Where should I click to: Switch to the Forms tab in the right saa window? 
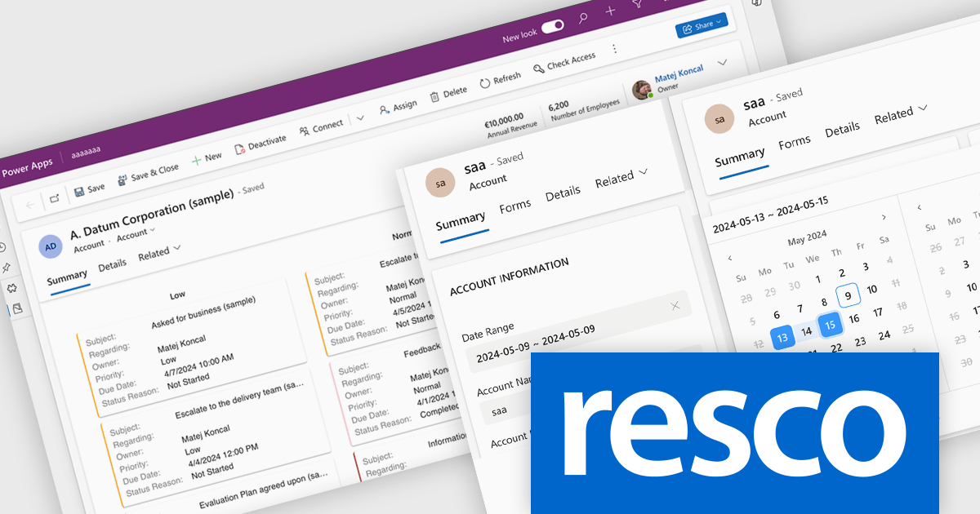794,142
